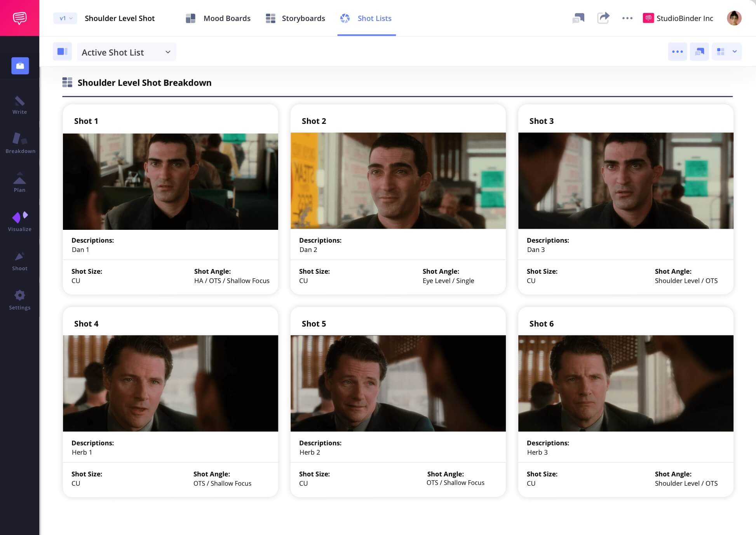Open Settings gear in sidebar
Viewport: 756px width, 535px height.
(19, 300)
